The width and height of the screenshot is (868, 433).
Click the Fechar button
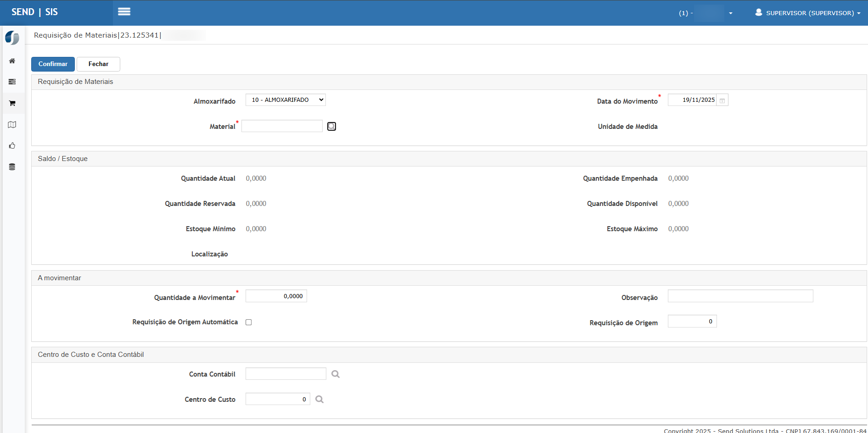point(98,64)
